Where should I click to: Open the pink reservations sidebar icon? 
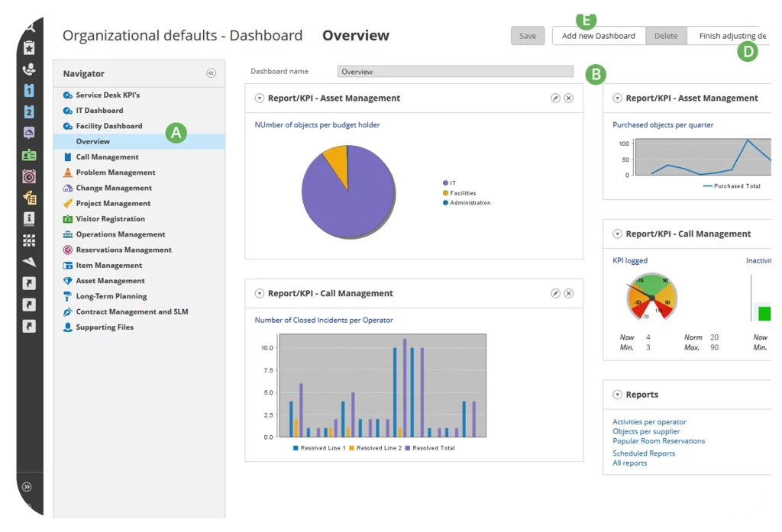(x=29, y=176)
